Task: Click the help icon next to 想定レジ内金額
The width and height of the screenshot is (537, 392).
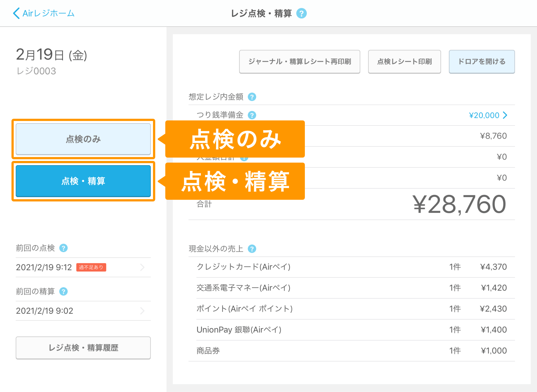Action: click(x=252, y=97)
